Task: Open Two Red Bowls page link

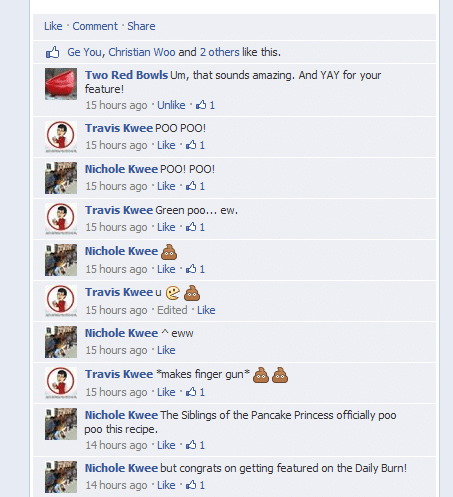Action: pos(126,75)
